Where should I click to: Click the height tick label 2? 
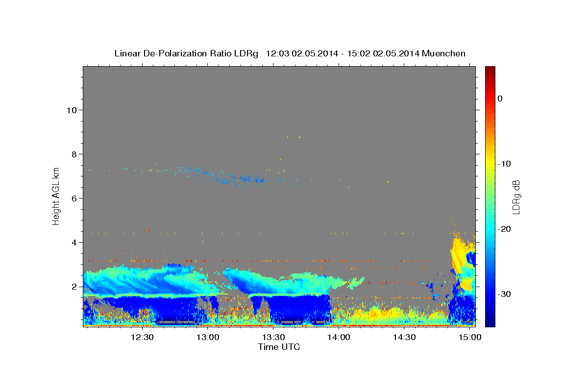tap(73, 286)
